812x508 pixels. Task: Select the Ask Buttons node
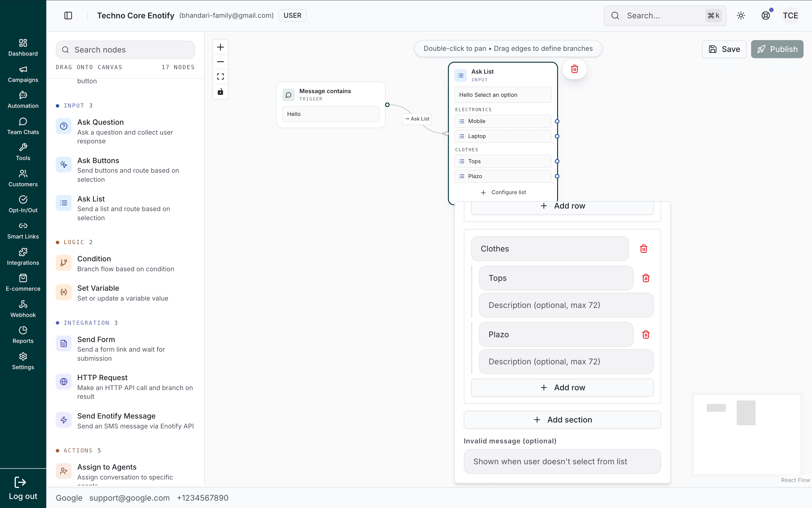pos(125,170)
